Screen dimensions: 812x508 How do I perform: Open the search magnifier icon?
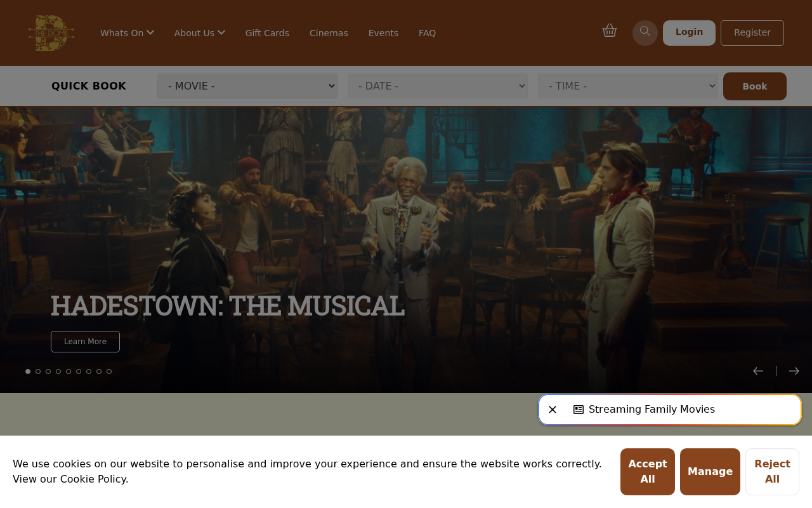click(x=645, y=33)
